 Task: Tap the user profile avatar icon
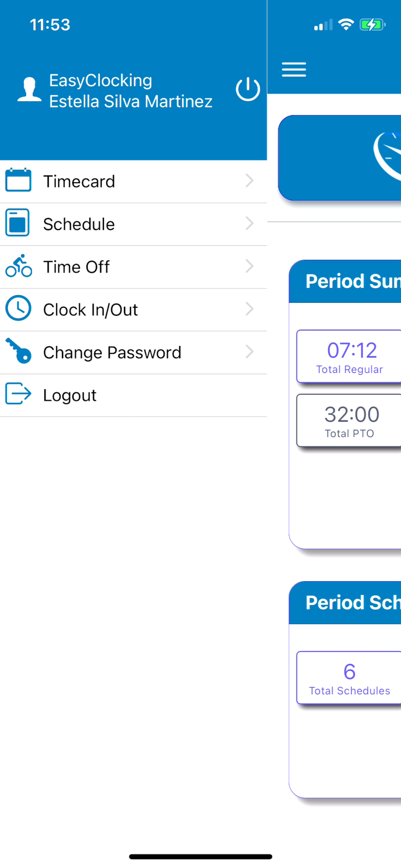pos(29,89)
